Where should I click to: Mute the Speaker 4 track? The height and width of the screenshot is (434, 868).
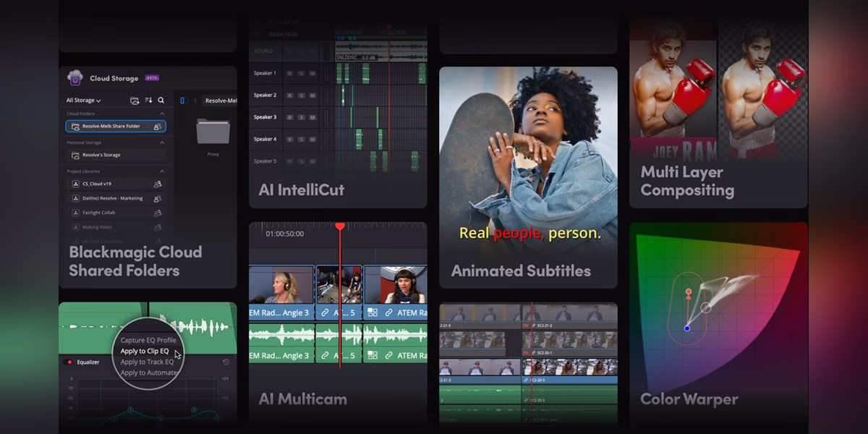point(312,139)
